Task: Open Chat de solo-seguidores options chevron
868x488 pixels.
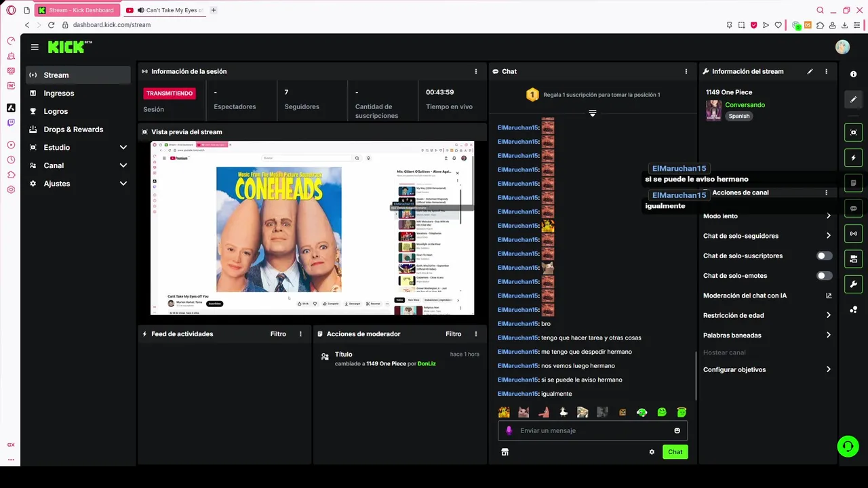Action: point(828,236)
